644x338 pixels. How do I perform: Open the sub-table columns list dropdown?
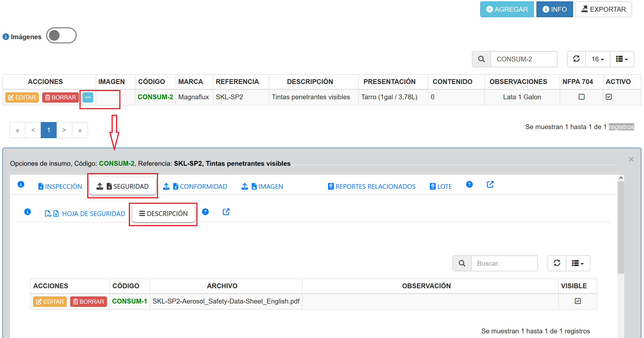coord(578,263)
